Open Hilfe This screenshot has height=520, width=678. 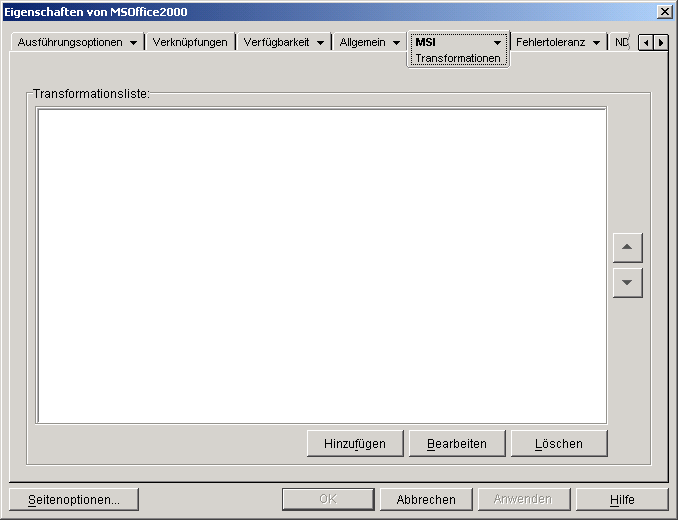pyautogui.click(x=622, y=500)
